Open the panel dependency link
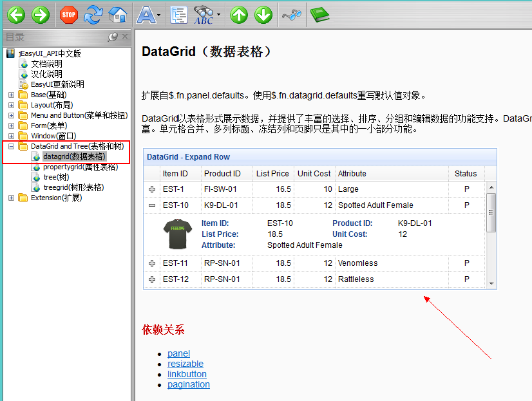This screenshot has height=401, width=532. click(178, 353)
